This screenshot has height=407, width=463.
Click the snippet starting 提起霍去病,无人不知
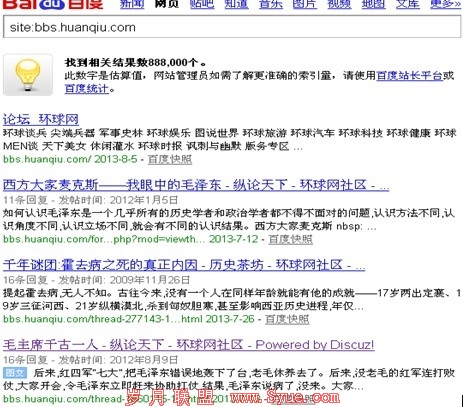pyautogui.click(x=232, y=300)
